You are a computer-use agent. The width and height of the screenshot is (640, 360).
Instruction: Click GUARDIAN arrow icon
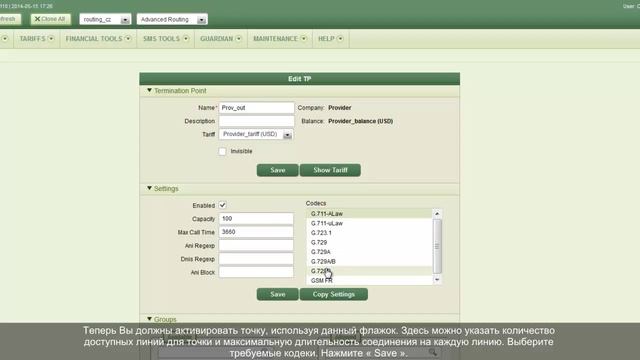pyautogui.click(x=238, y=39)
